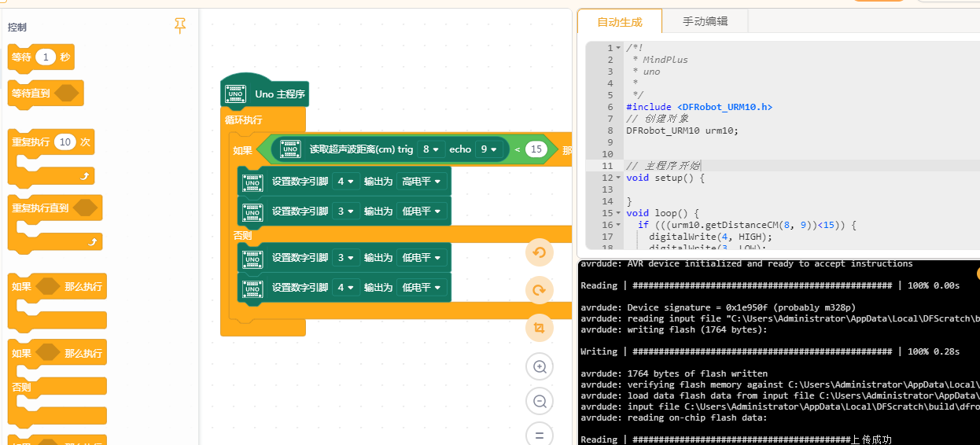The width and height of the screenshot is (980, 445).
Task: Reset workspace zoom with equals icon
Action: (540, 435)
